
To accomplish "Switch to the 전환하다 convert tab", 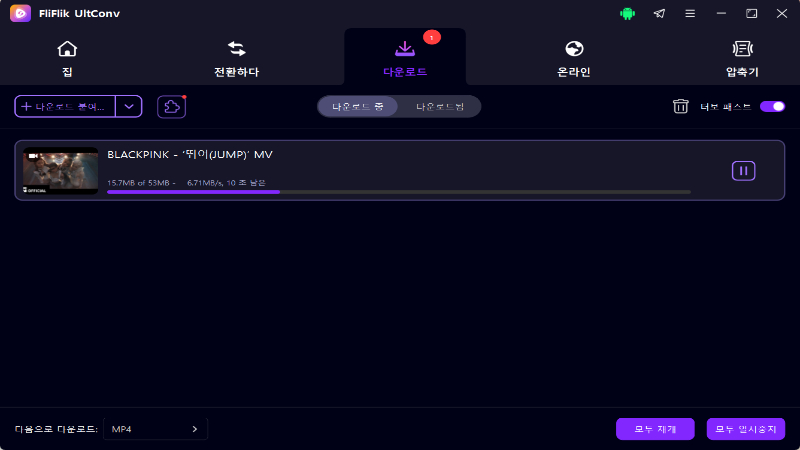I will pos(236,60).
